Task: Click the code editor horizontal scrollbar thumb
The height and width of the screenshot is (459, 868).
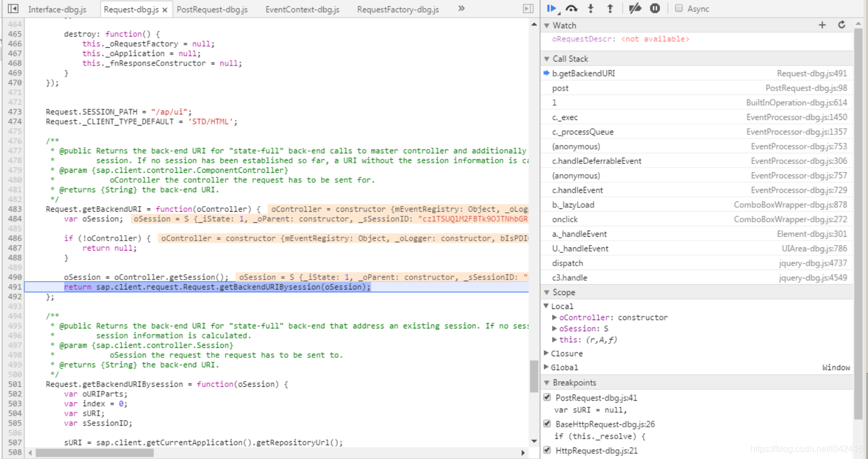Action: [x=94, y=453]
